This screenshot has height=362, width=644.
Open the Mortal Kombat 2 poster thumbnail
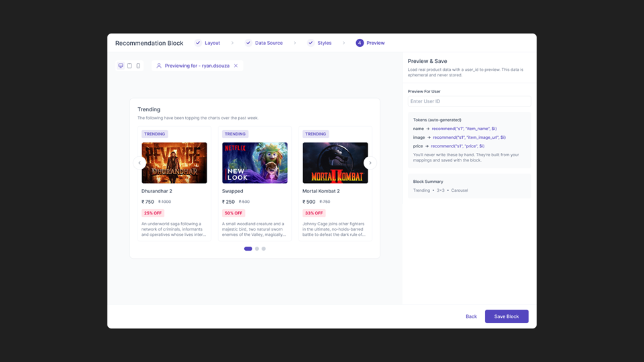(335, 163)
